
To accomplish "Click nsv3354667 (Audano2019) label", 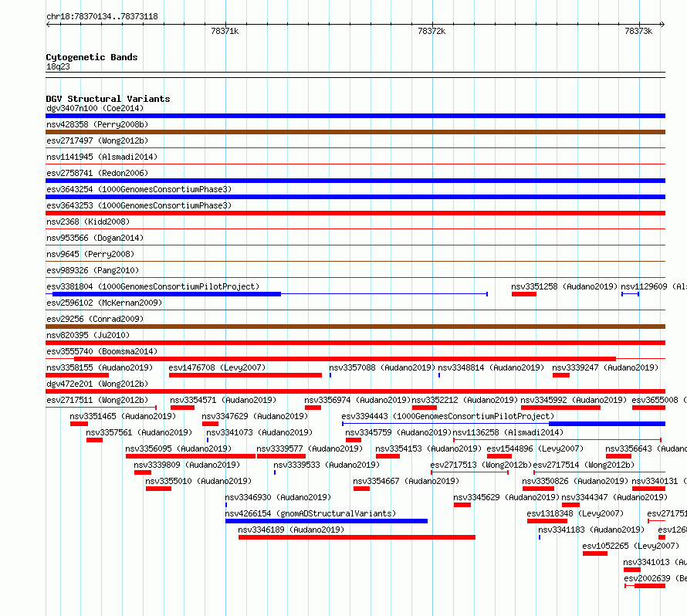I will [x=406, y=481].
